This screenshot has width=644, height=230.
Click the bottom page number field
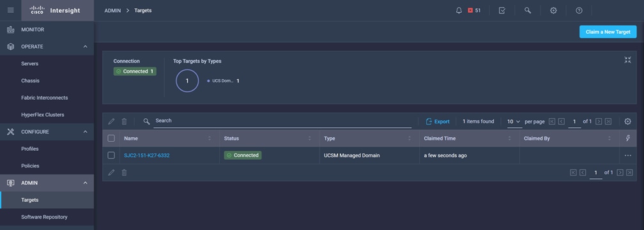click(x=596, y=173)
